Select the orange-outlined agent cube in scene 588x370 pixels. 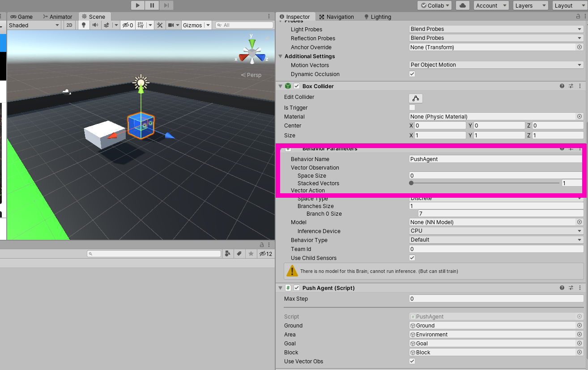pyautogui.click(x=141, y=126)
